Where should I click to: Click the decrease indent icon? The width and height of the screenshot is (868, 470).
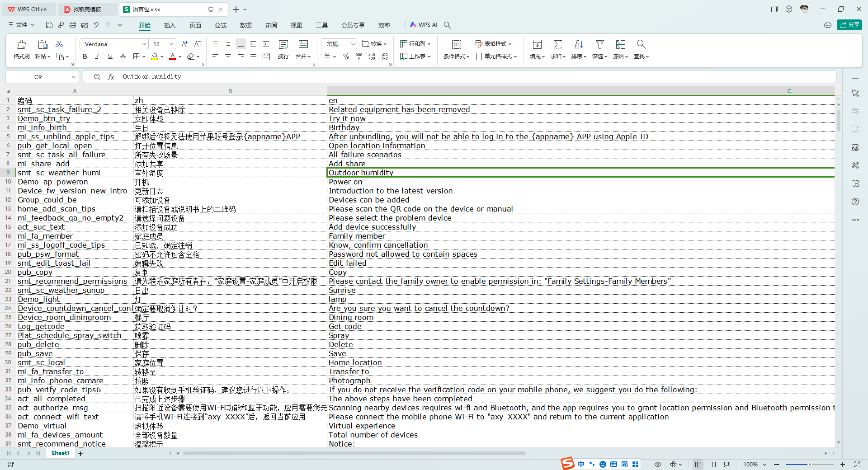254,44
